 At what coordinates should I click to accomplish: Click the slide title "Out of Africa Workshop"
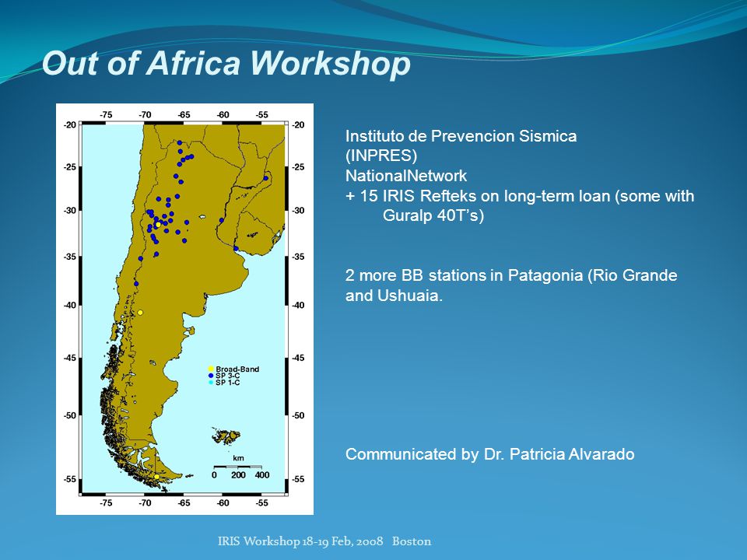(x=226, y=63)
